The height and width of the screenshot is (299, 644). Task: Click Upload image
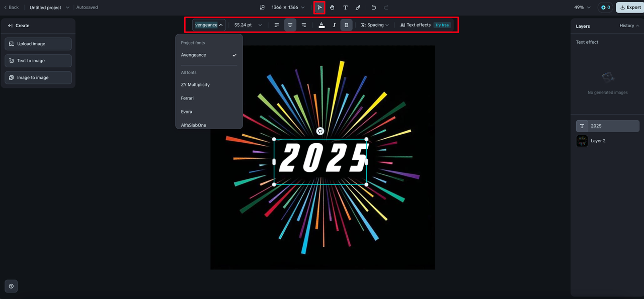38,44
